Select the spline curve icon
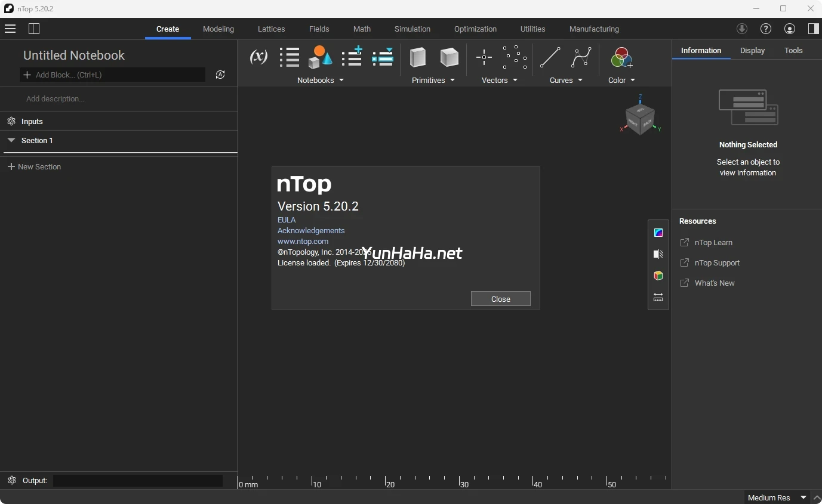822x504 pixels. pyautogui.click(x=581, y=57)
